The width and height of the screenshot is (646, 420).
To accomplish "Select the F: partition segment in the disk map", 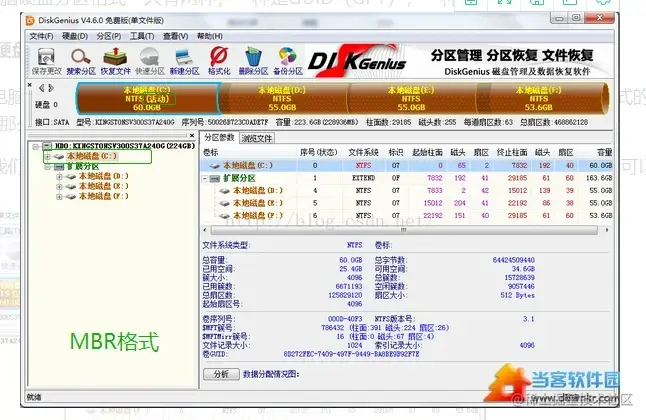I will 540,99.
